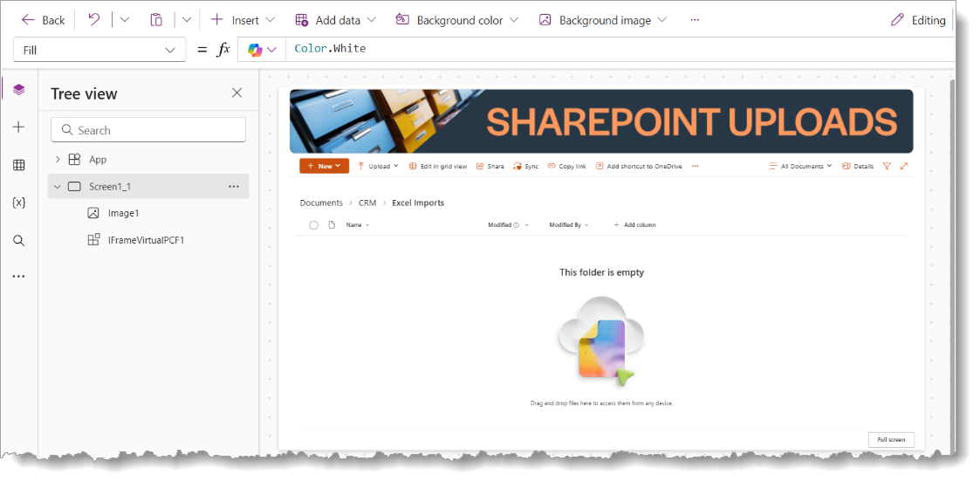980x488 pixels.
Task: Go back with the Back arrow
Action: (43, 20)
